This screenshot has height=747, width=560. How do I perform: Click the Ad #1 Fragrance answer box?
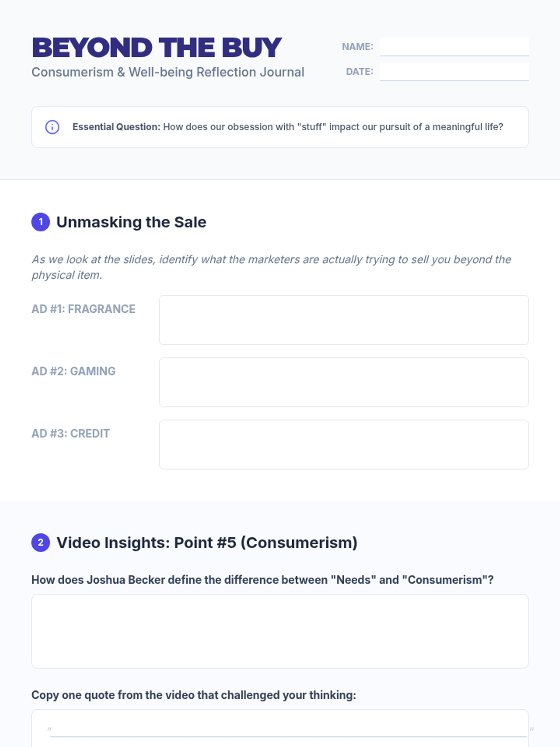tap(343, 320)
